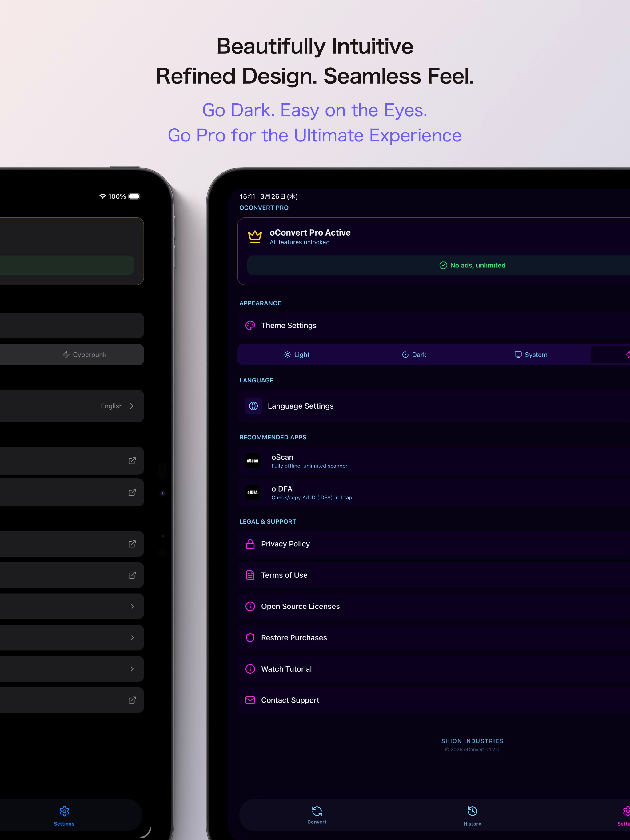Click the English language value on left iPad
Screen dimensions: 630x840
(112, 406)
